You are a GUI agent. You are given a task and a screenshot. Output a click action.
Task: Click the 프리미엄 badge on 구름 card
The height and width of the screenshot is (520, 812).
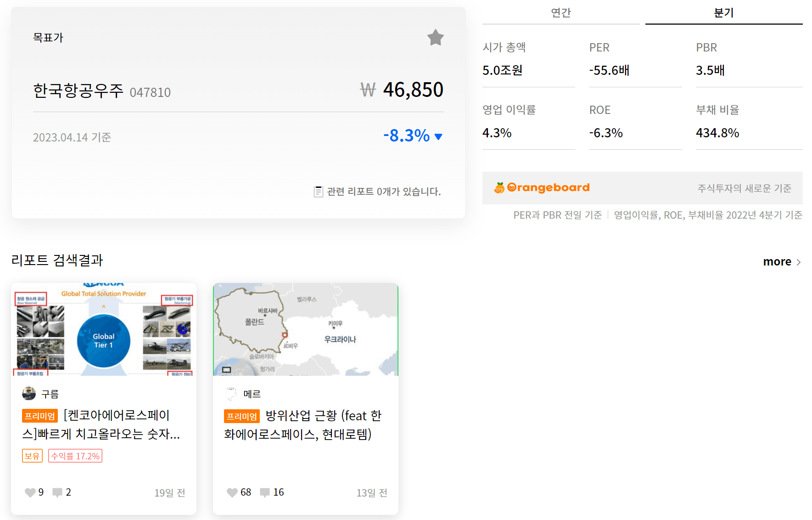(40, 416)
